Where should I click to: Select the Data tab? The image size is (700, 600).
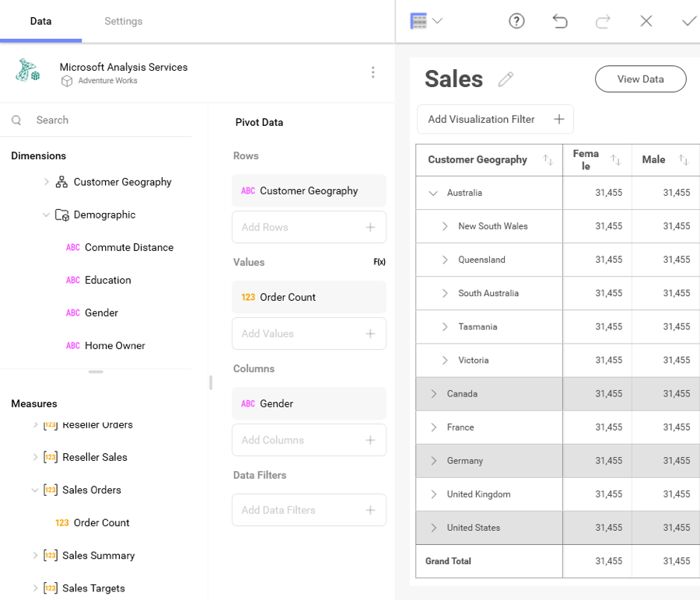40,21
